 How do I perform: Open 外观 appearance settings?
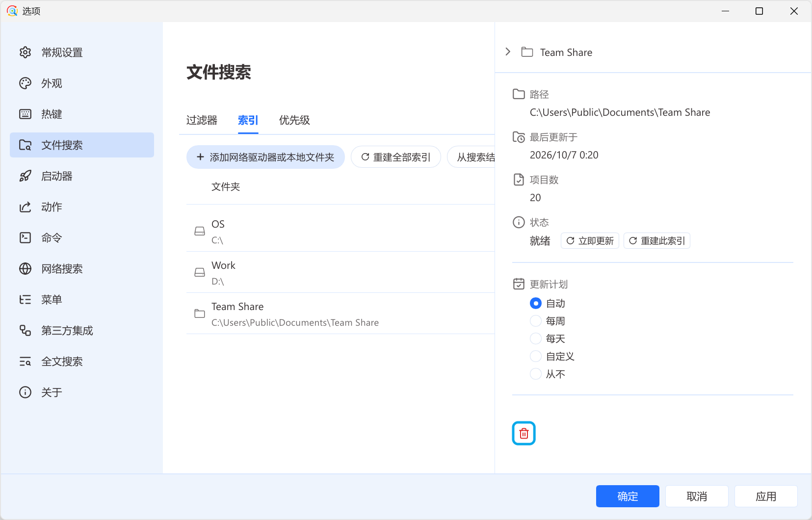point(82,83)
